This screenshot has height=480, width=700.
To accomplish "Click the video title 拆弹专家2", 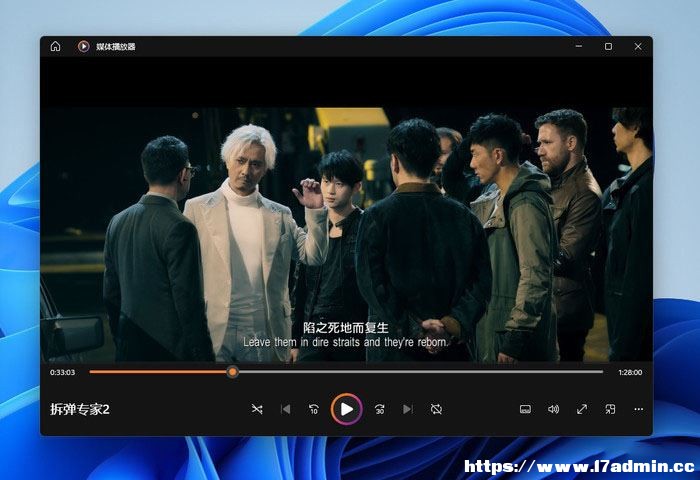I will click(80, 409).
